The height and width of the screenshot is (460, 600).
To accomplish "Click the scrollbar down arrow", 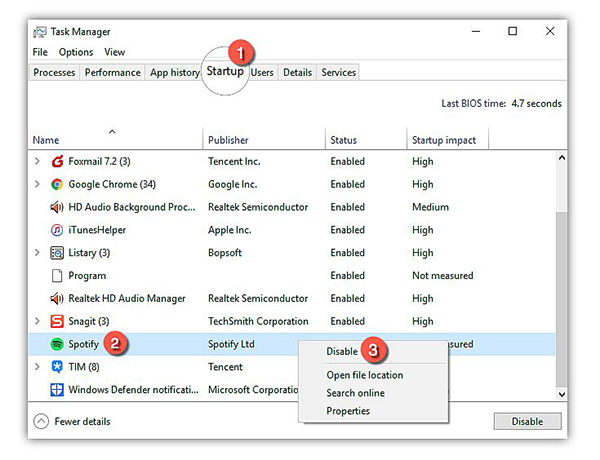I will click(561, 394).
